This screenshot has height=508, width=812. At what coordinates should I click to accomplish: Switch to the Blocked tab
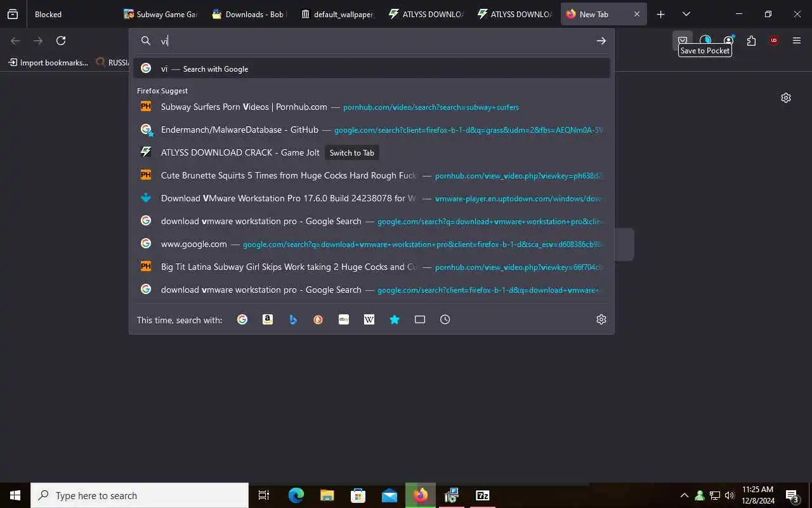click(72, 14)
